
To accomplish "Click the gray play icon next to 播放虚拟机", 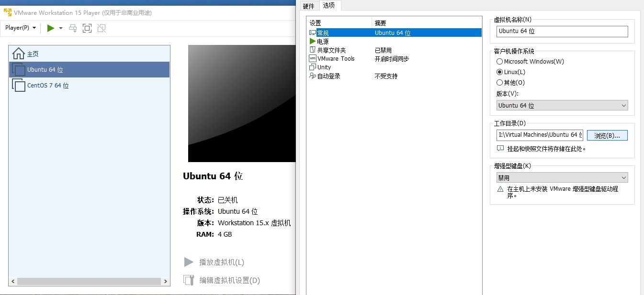I will tap(189, 262).
